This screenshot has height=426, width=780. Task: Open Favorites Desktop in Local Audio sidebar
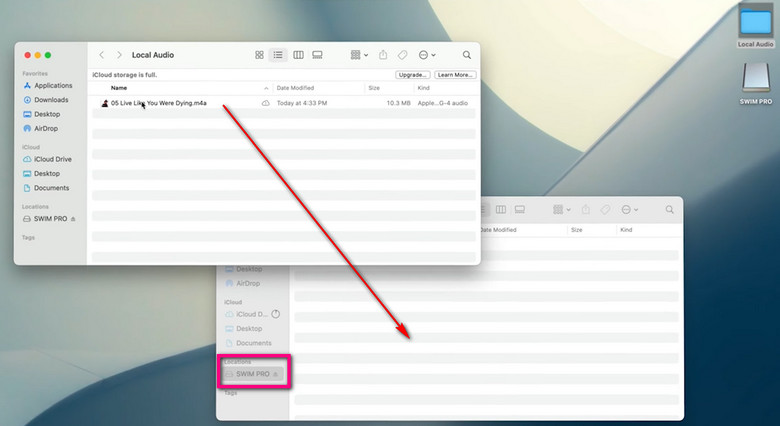pyautogui.click(x=42, y=114)
